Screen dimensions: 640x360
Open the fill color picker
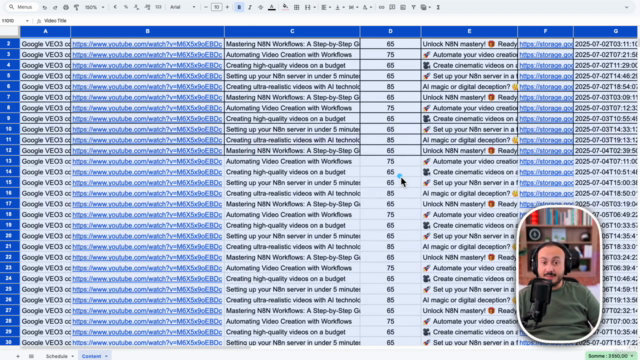pos(285,7)
